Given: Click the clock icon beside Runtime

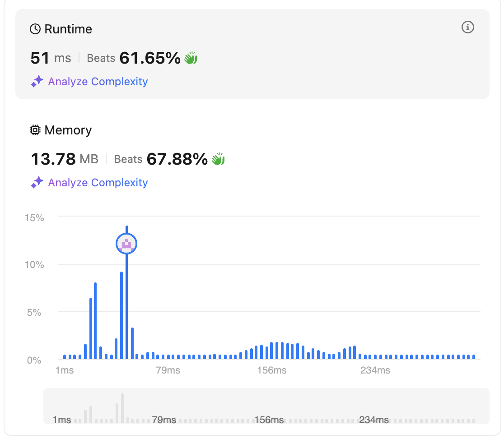Looking at the screenshot, I should pyautogui.click(x=35, y=29).
